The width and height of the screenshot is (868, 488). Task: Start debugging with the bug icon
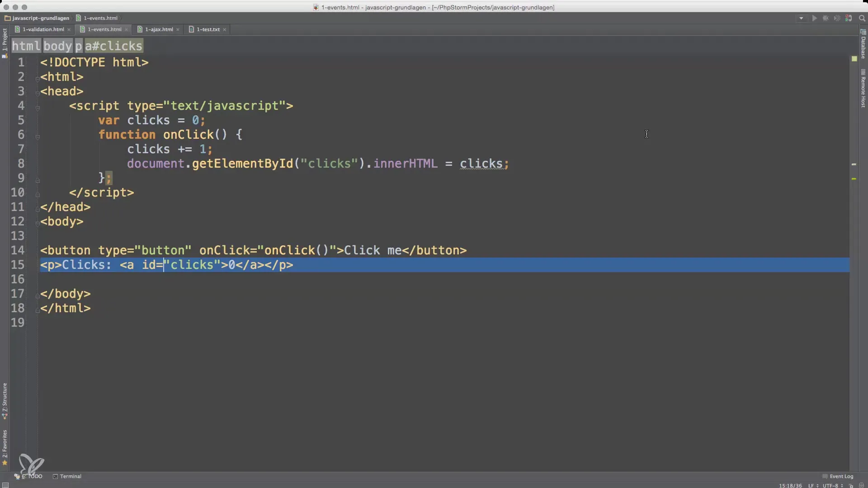(x=826, y=18)
